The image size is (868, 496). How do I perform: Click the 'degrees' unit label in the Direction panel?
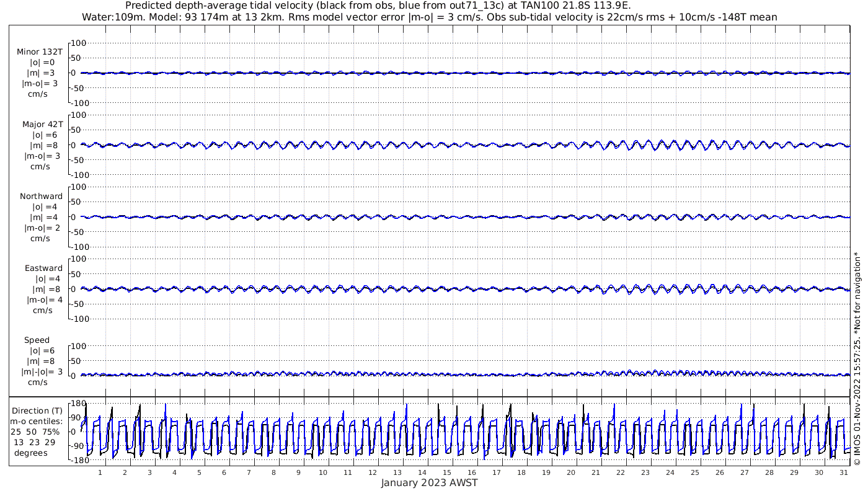click(x=30, y=453)
